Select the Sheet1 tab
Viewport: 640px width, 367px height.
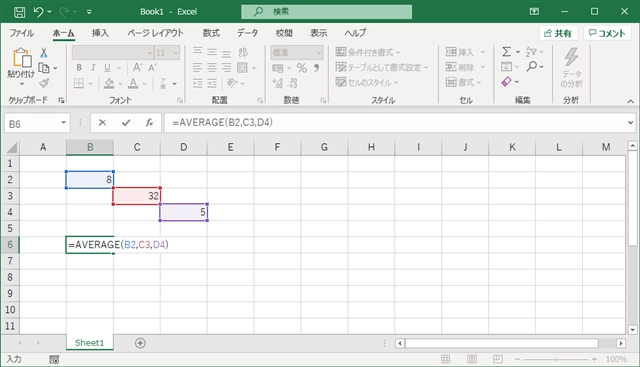tap(89, 343)
